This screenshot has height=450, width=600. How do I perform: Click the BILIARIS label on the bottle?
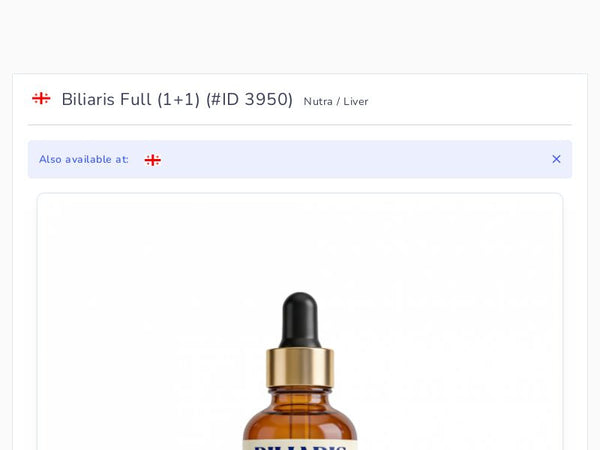pyautogui.click(x=300, y=447)
